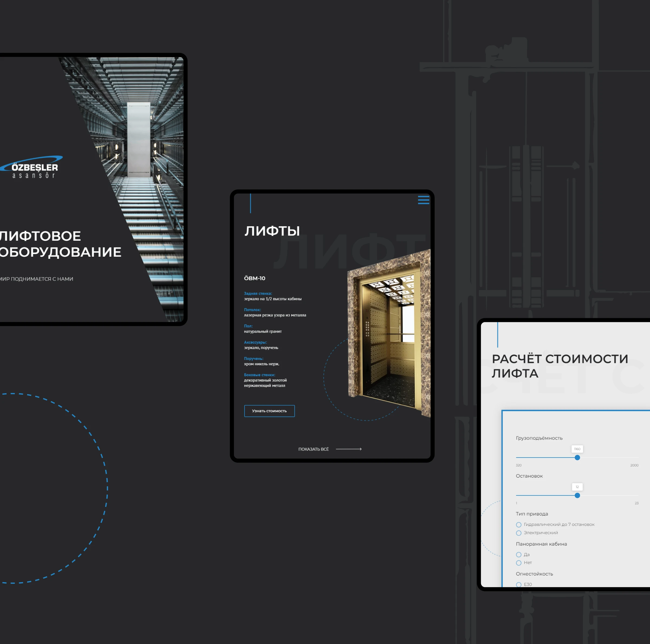Viewport: 650px width, 644px height.
Task: Click the Грузоподъёмность slider handle
Action: coord(577,458)
